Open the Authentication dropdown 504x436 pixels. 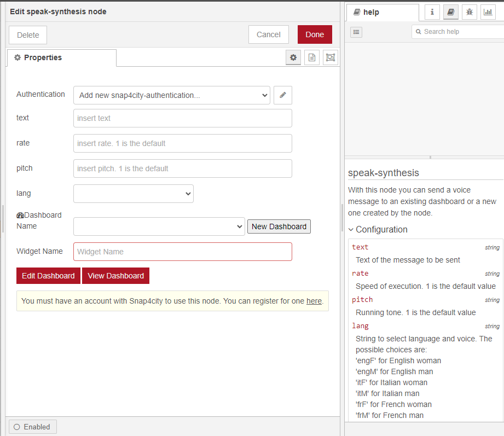172,95
